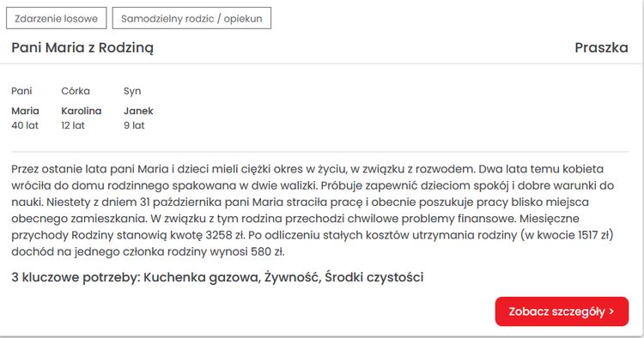Select the Samodzielny rodzic / opiekun tag
This screenshot has height=338, width=644.
[x=191, y=19]
